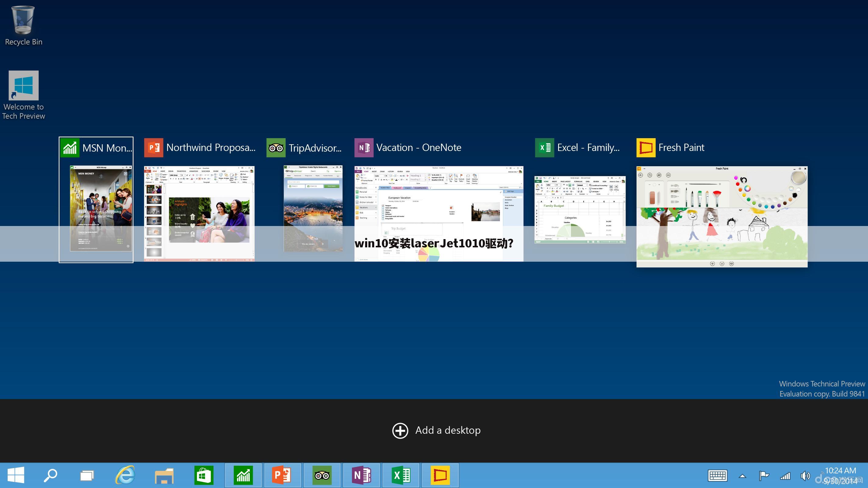868x488 pixels.
Task: Open the Start menu from the taskbar
Action: click(x=16, y=475)
